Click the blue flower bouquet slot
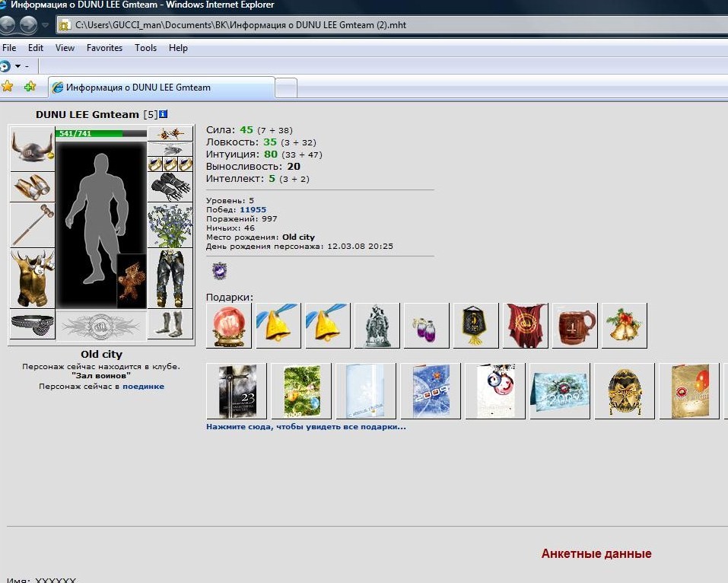The height and width of the screenshot is (583, 728). pyautogui.click(x=170, y=225)
